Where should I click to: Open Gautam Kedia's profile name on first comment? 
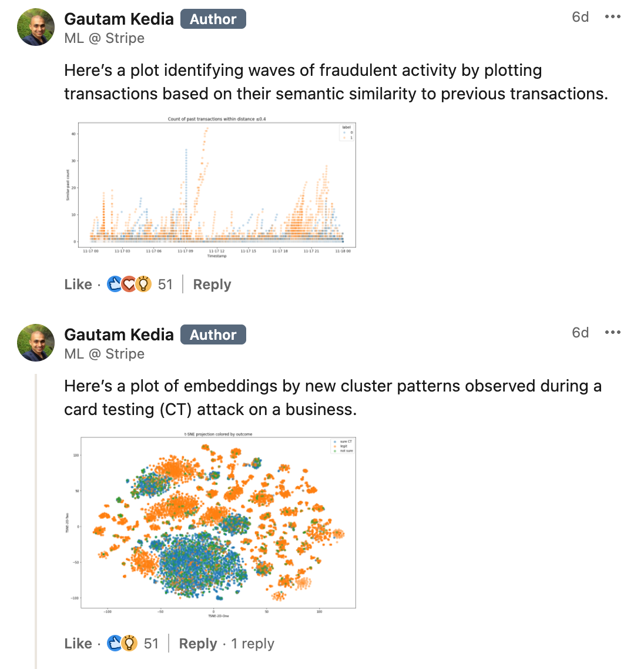pos(119,19)
